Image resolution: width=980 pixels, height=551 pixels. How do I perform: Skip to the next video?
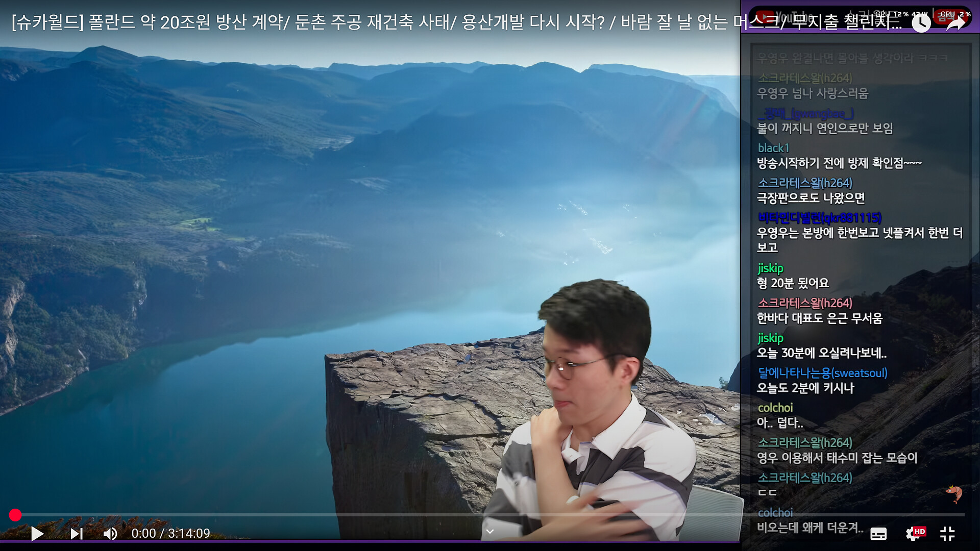click(x=76, y=534)
